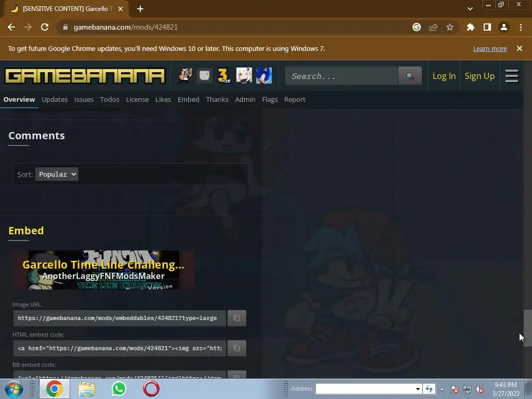532x399 pixels.
Task: Click the page vertical scrollbar thumb
Action: click(528, 328)
